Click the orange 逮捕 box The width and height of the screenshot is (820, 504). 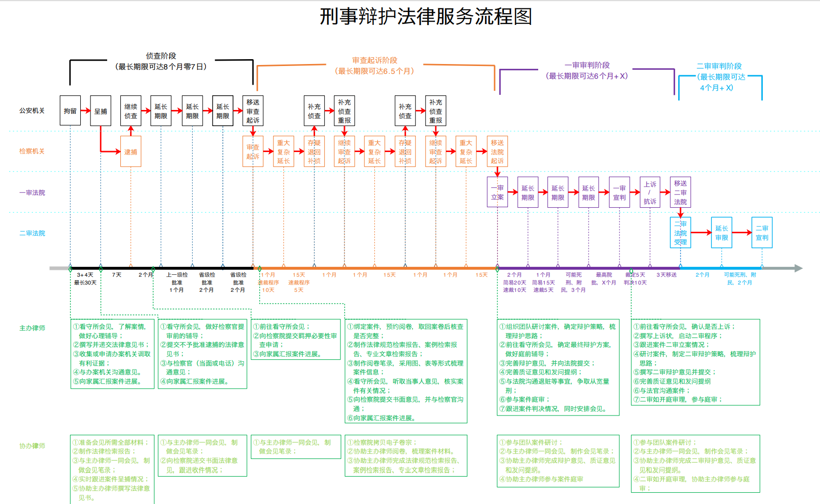point(131,152)
